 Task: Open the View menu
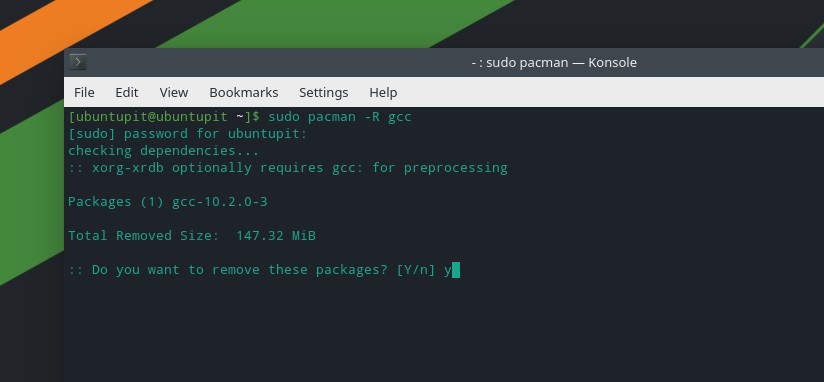click(174, 92)
